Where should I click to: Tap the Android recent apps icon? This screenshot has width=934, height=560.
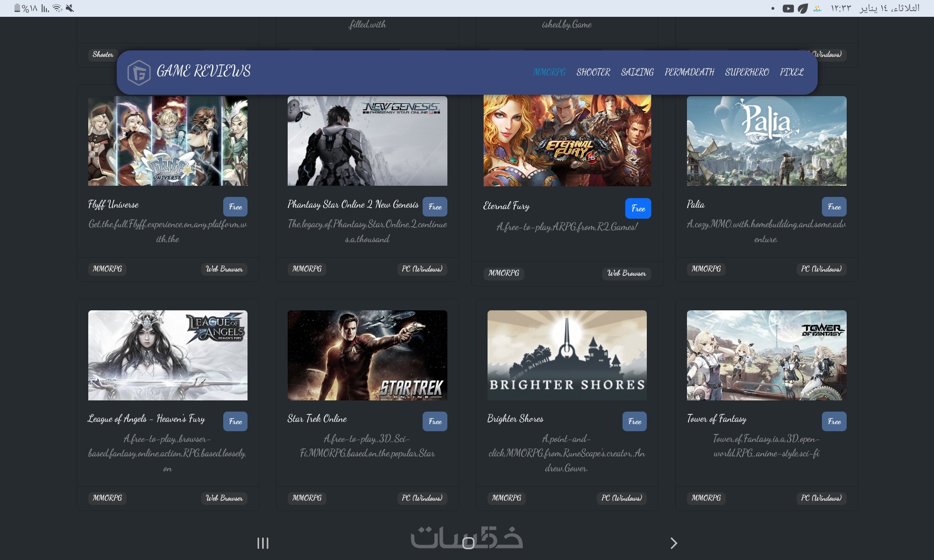pyautogui.click(x=263, y=543)
